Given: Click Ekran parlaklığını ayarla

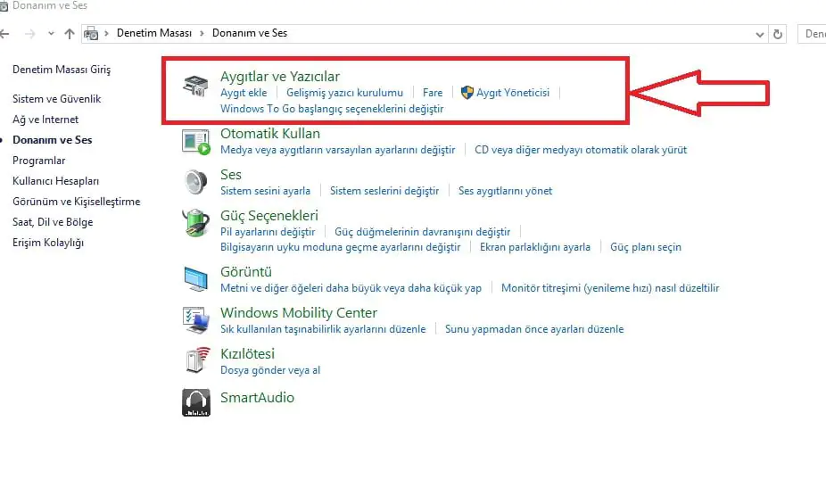Looking at the screenshot, I should [x=534, y=247].
